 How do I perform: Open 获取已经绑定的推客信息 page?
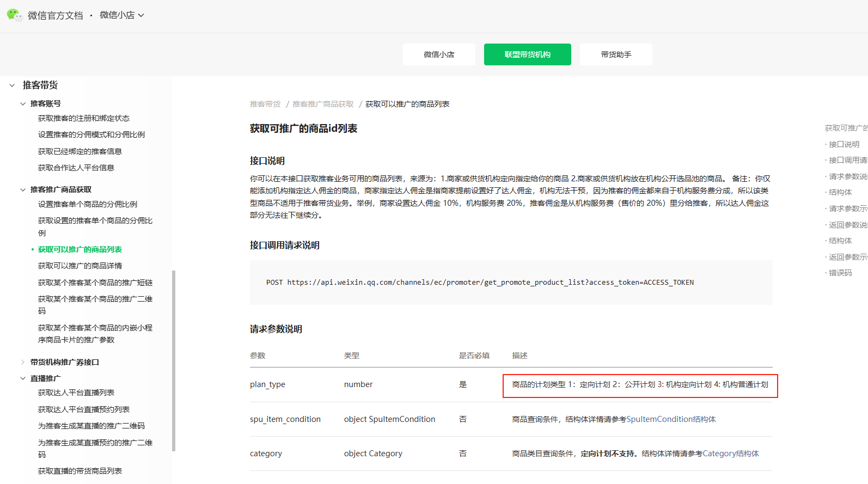(80, 151)
